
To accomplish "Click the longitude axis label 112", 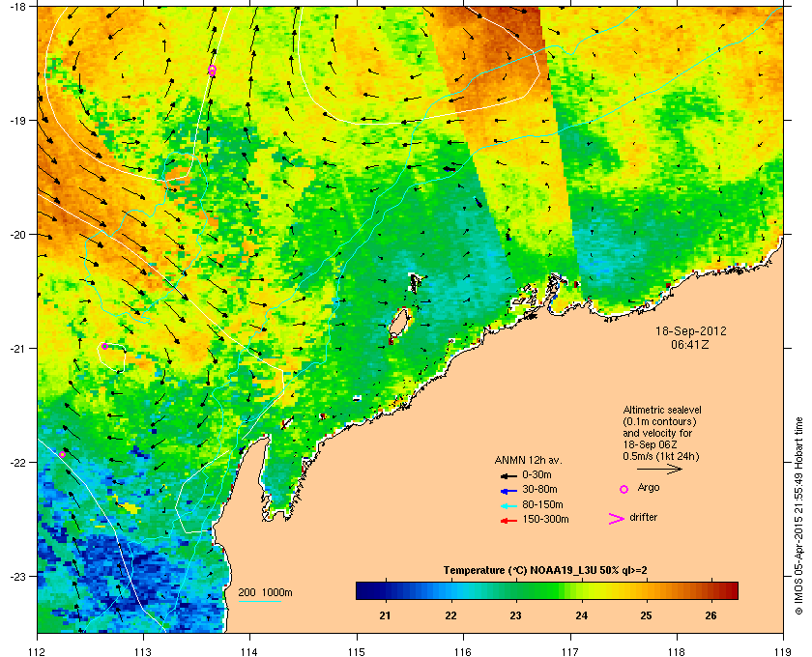I will click(x=38, y=651).
